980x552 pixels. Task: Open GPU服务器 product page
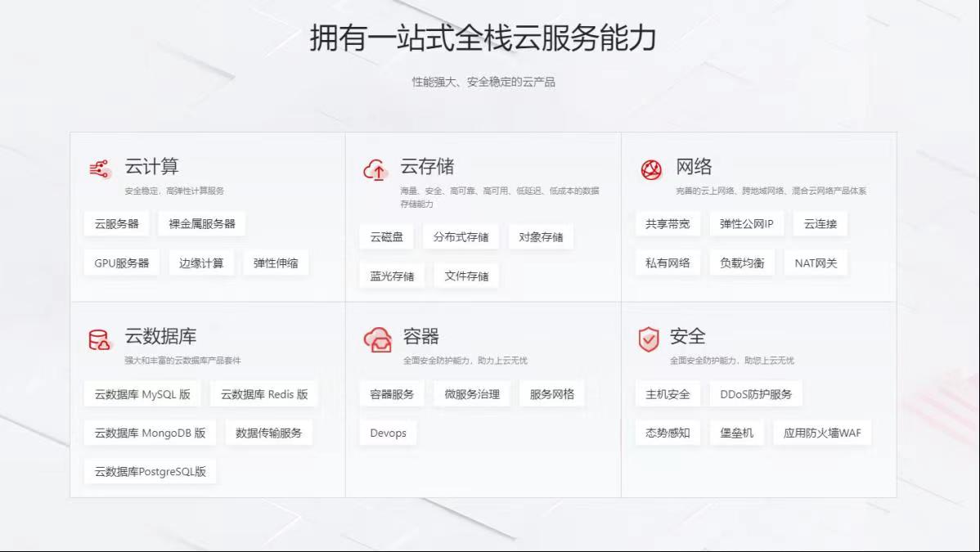point(122,263)
